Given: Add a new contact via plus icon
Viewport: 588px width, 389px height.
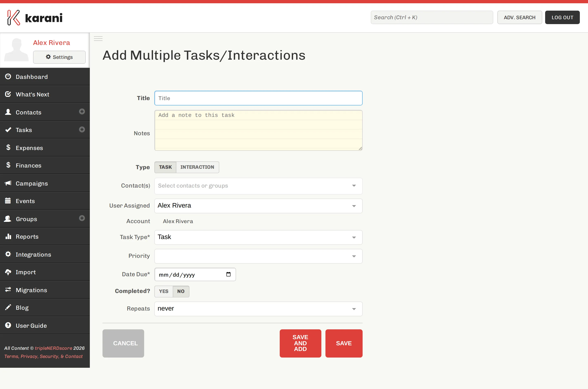Looking at the screenshot, I should (x=82, y=112).
